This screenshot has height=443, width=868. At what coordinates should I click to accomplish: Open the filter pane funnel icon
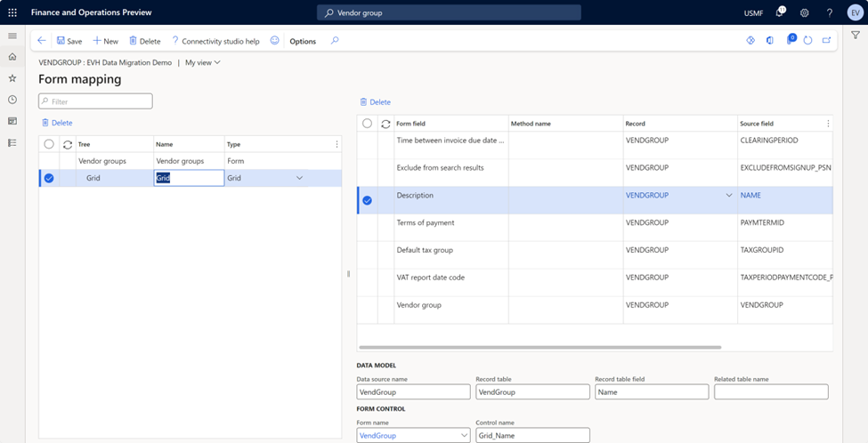855,36
